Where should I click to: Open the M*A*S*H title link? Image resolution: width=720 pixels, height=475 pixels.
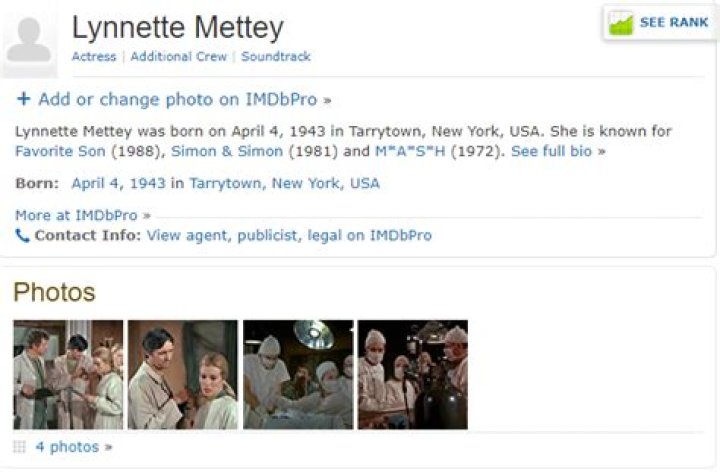[x=410, y=151]
